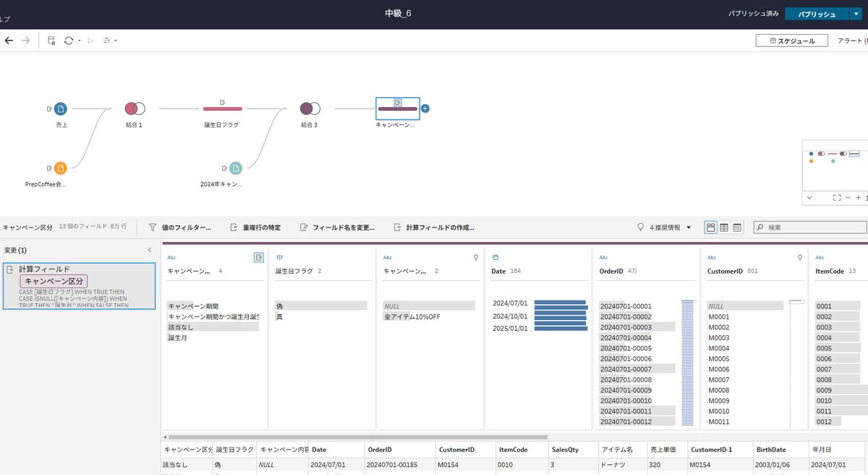Open the アラート panel

tap(852, 41)
